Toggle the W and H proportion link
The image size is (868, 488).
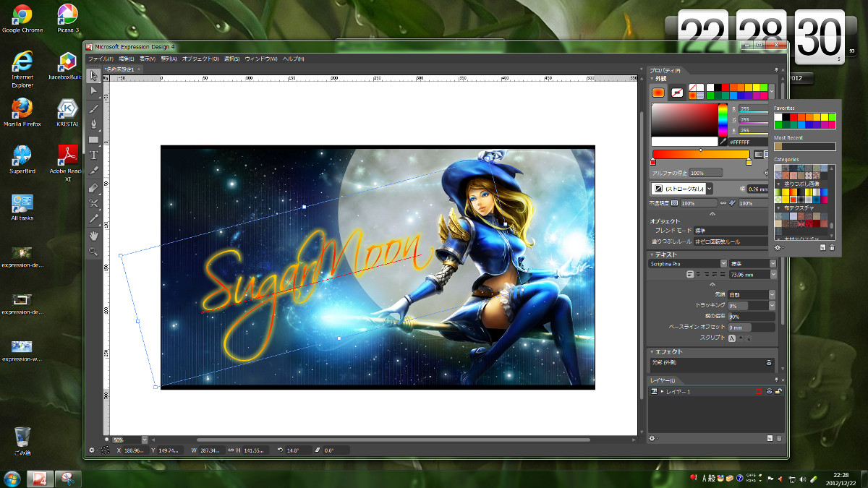231,450
